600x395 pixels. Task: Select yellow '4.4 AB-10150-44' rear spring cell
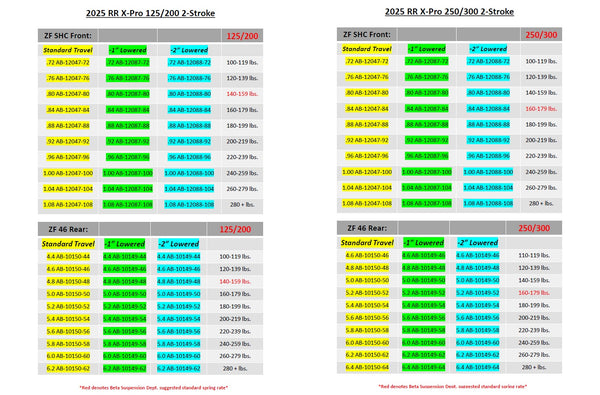(68, 256)
